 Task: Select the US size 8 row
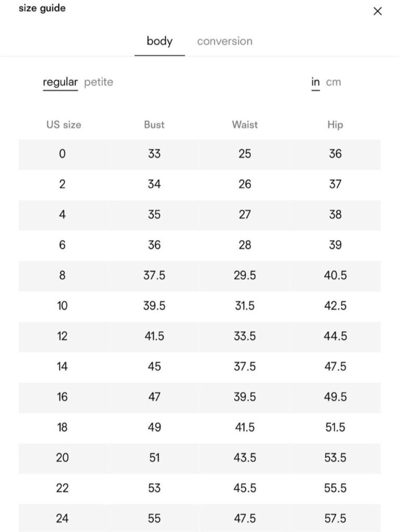(199, 276)
